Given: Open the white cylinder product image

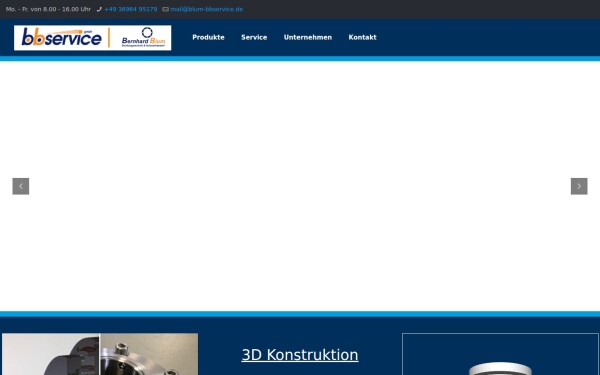Looking at the screenshot, I should click(x=501, y=354).
